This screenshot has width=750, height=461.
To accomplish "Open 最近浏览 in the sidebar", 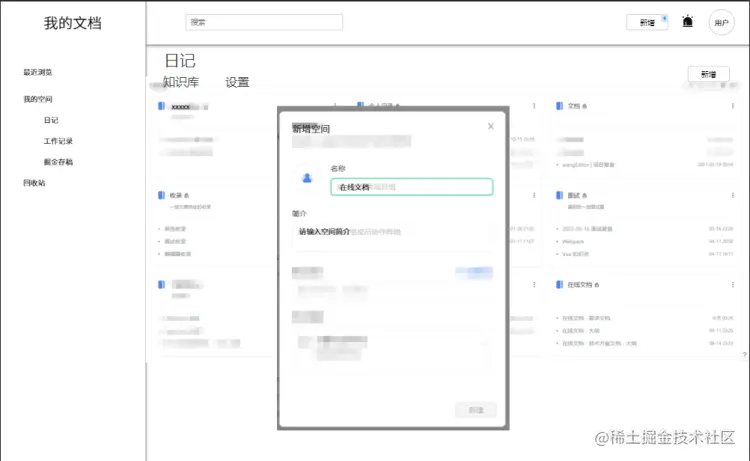I will point(38,72).
